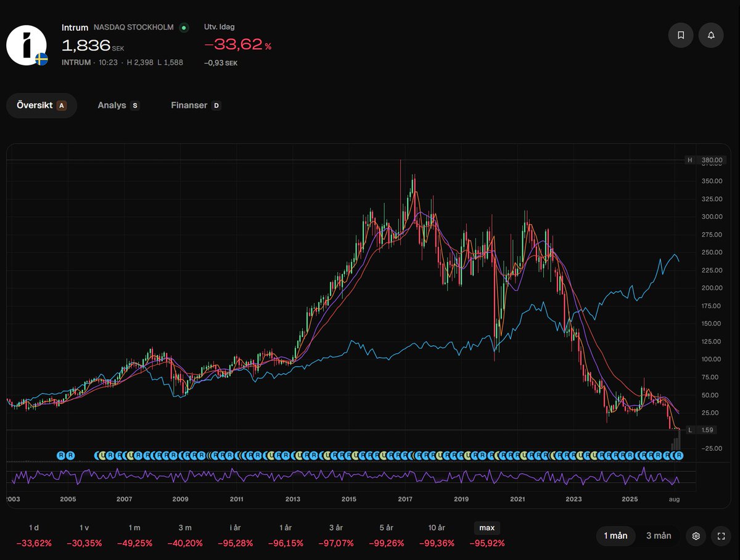Viewport: 740px width, 560px height.
Task: Expand the chart to fullscreen
Action: click(x=721, y=536)
